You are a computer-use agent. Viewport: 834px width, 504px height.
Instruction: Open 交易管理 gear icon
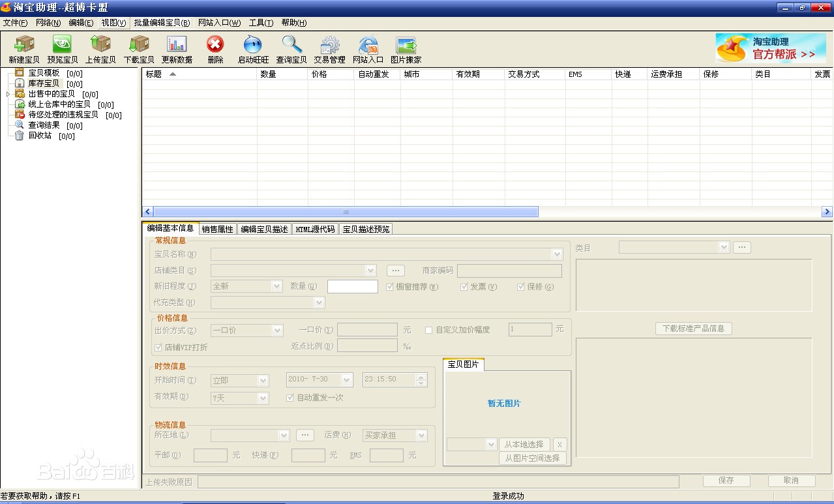click(x=329, y=45)
